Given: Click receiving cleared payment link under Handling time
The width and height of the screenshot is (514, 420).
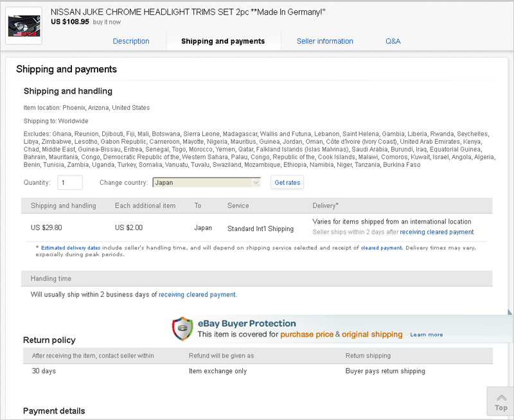Looking at the screenshot, I should click(197, 295).
